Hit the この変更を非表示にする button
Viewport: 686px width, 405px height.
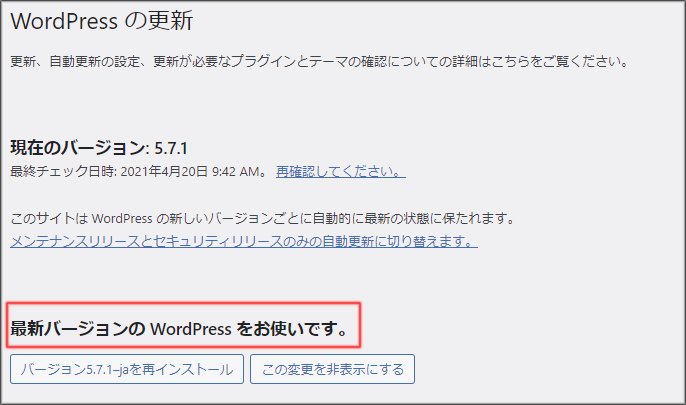coord(332,369)
